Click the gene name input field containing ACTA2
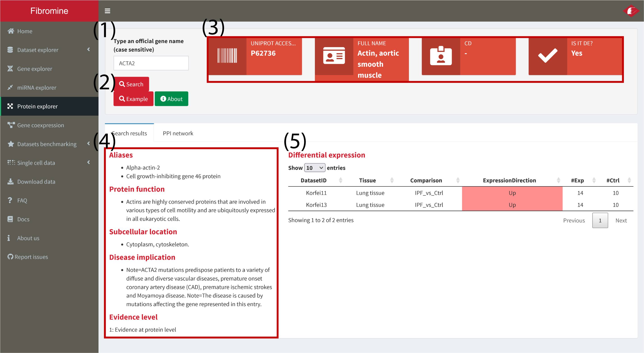 [151, 63]
